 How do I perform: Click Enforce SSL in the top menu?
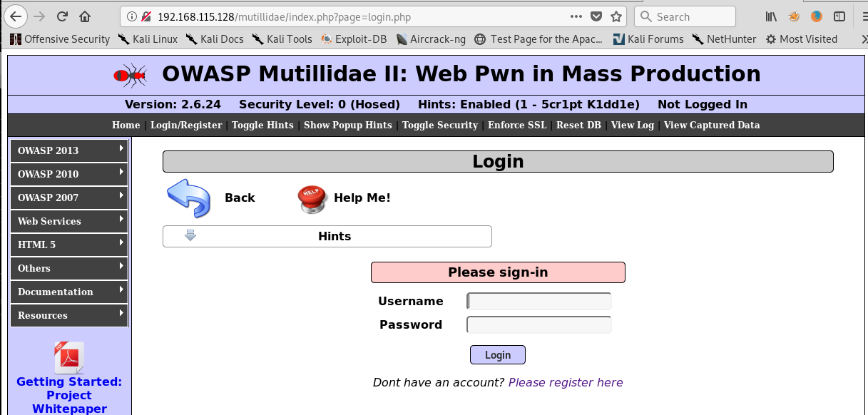pos(517,125)
